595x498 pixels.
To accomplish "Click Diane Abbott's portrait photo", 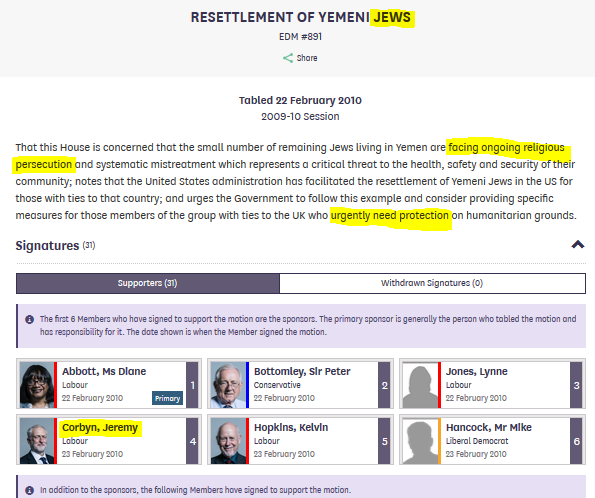I will point(37,385).
